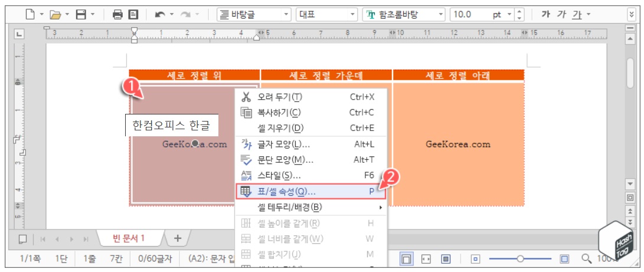Select fit-width view icon in status bar
Screen dimensions: 644x272
point(426,259)
